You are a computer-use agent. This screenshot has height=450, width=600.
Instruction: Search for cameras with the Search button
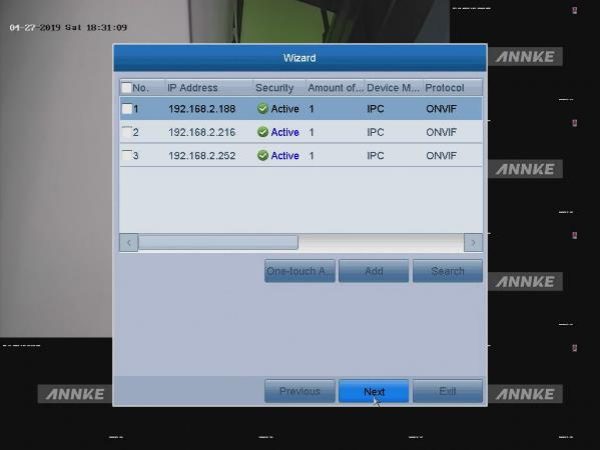click(x=447, y=271)
